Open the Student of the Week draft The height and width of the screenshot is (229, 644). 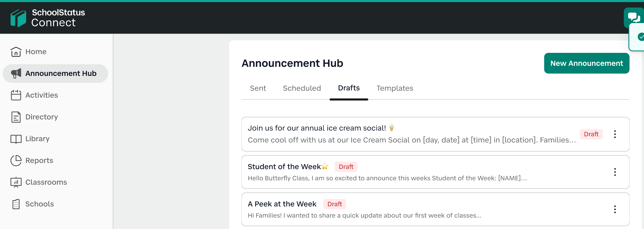(x=284, y=167)
